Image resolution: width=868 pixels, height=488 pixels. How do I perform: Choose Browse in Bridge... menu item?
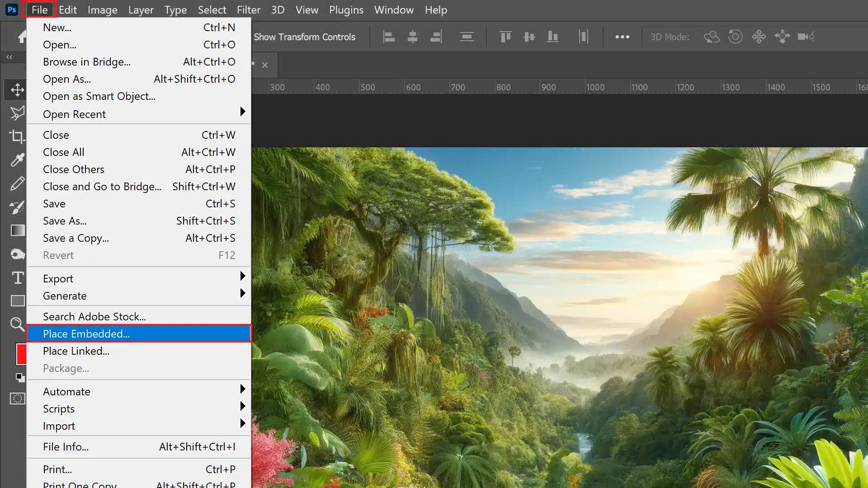pos(139,61)
